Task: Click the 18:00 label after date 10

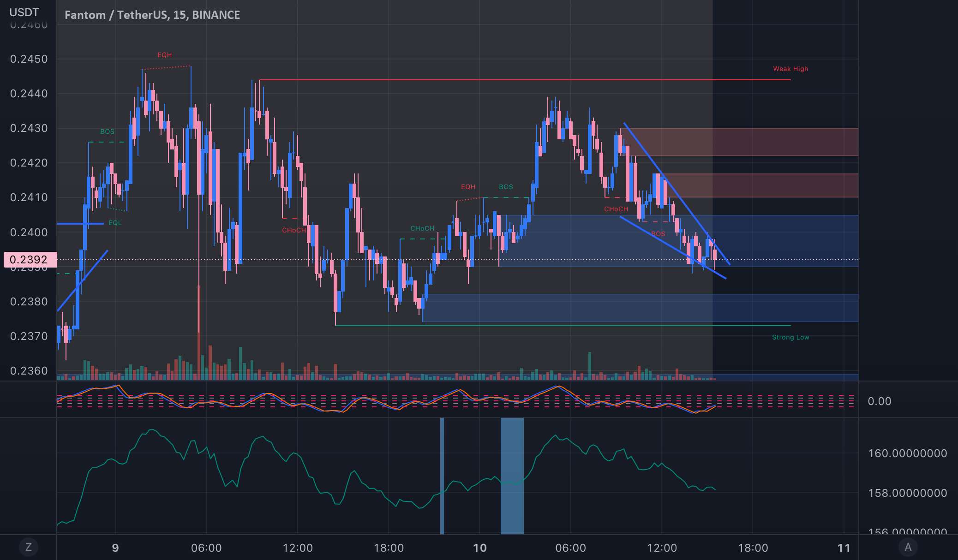Action: 753,548
